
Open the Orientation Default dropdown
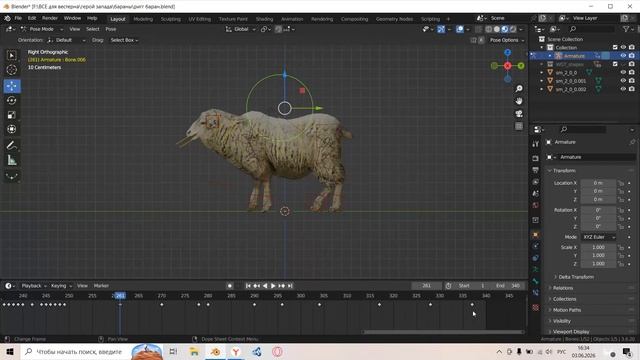pos(67,40)
